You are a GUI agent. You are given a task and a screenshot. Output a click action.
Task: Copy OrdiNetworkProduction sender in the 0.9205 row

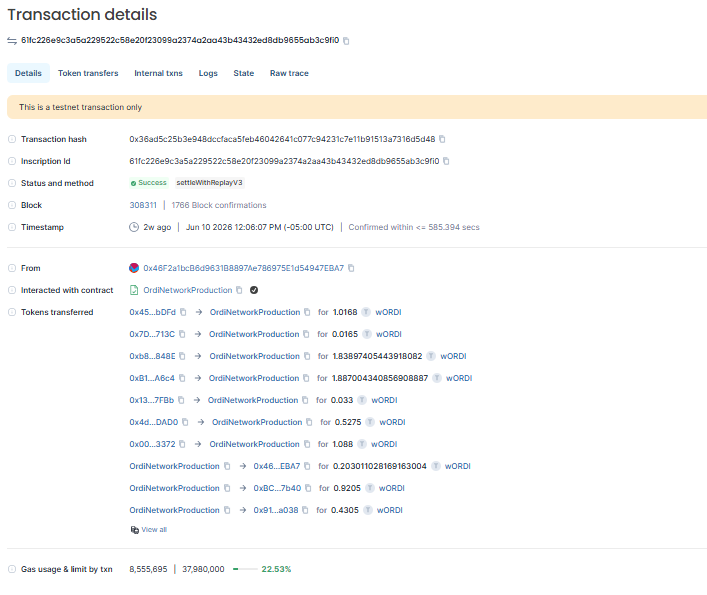(x=227, y=488)
